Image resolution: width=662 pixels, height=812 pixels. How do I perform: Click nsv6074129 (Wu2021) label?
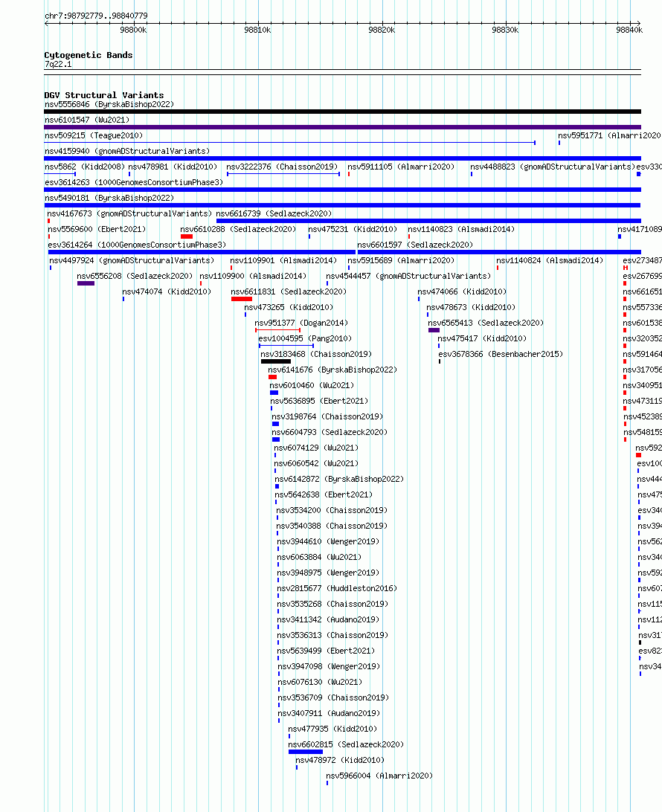(316, 448)
